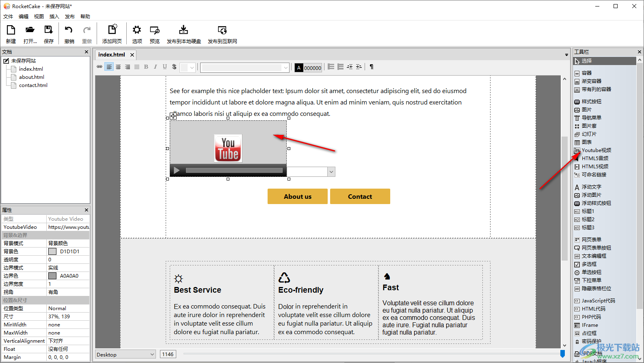Select the 导航菜单 navigation menu tool
Image resolution: width=644 pixels, height=363 pixels.
click(x=591, y=118)
